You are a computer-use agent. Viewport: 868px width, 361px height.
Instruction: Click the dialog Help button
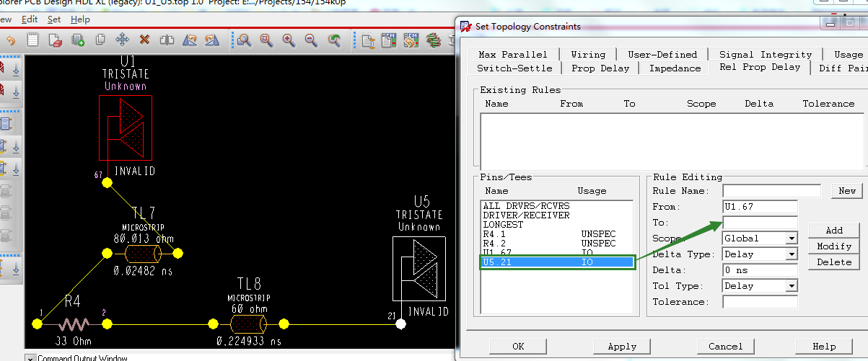click(824, 346)
